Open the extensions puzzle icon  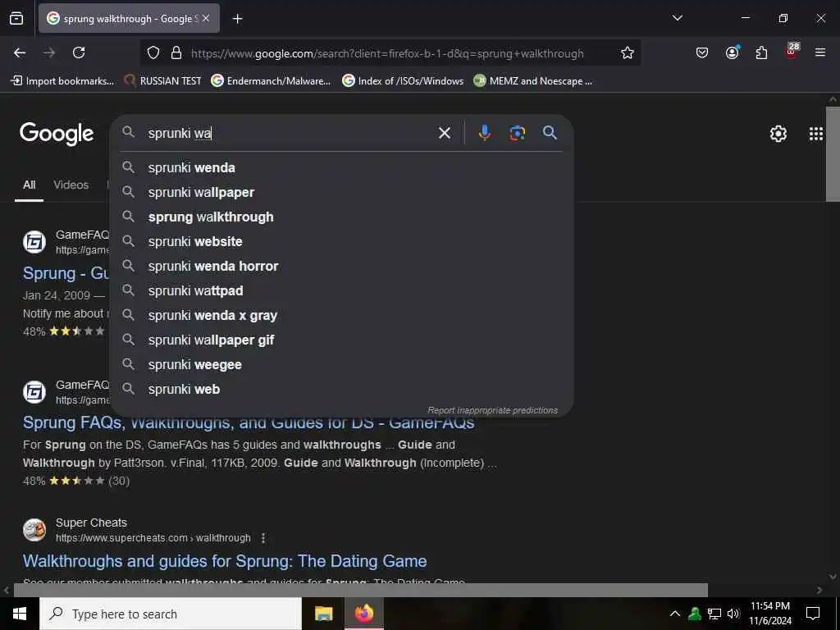761,52
